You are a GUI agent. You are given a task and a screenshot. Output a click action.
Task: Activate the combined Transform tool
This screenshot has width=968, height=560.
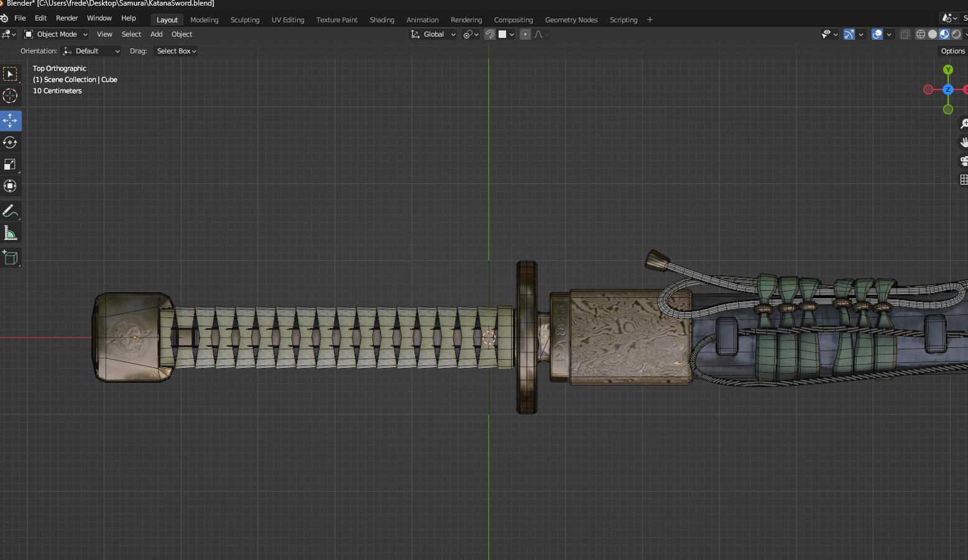(10, 186)
